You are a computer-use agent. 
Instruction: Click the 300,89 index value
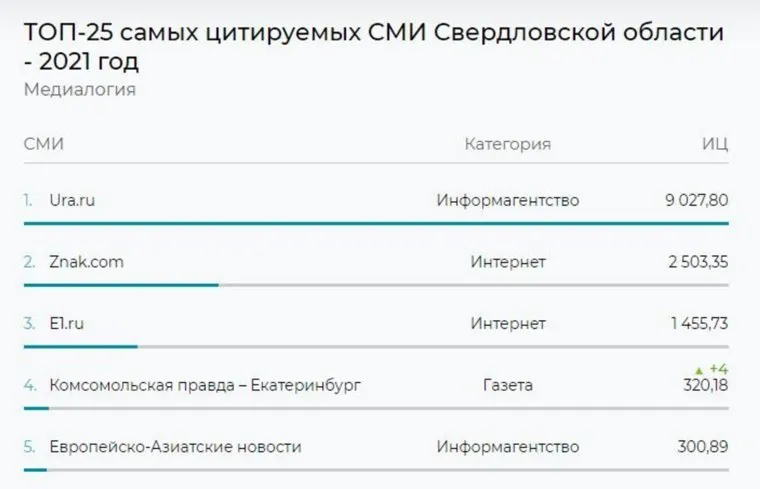point(704,447)
